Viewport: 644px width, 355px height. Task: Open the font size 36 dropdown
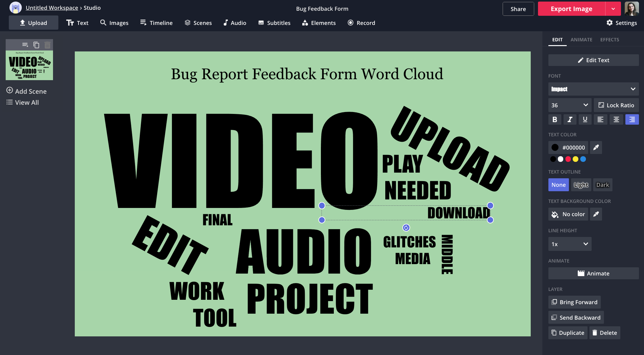click(x=570, y=105)
